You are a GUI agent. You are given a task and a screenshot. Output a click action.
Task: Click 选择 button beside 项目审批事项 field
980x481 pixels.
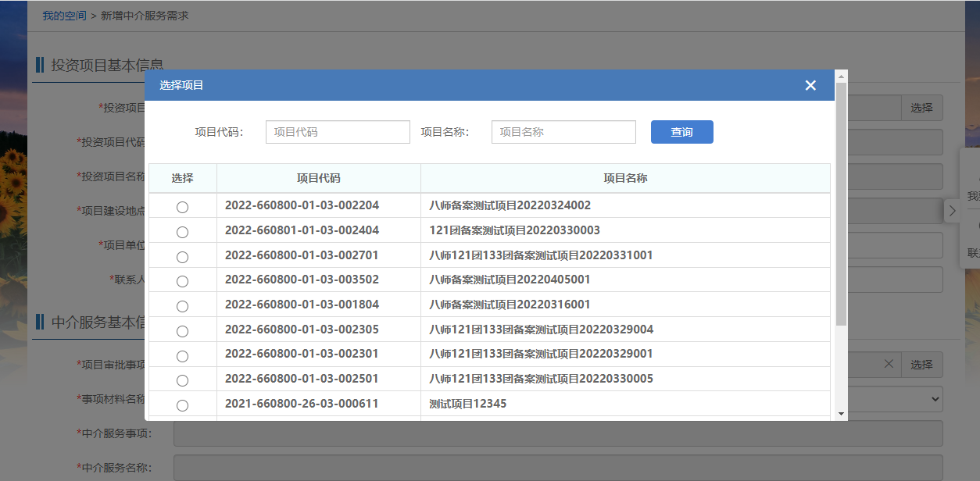(921, 365)
